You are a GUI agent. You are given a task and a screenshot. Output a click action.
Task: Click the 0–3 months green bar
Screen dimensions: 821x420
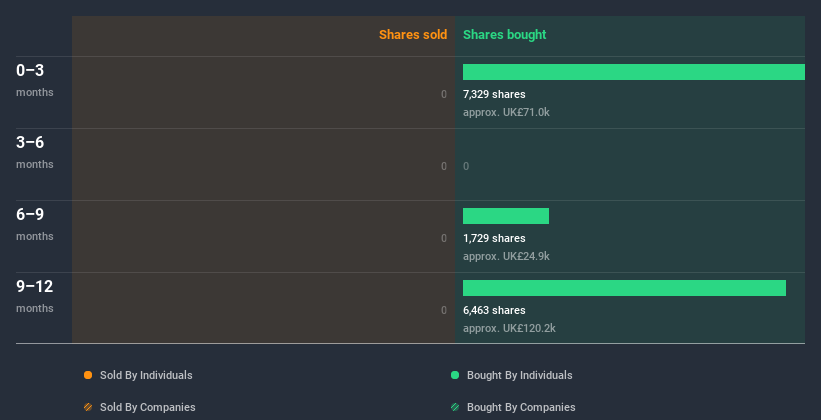tap(634, 72)
